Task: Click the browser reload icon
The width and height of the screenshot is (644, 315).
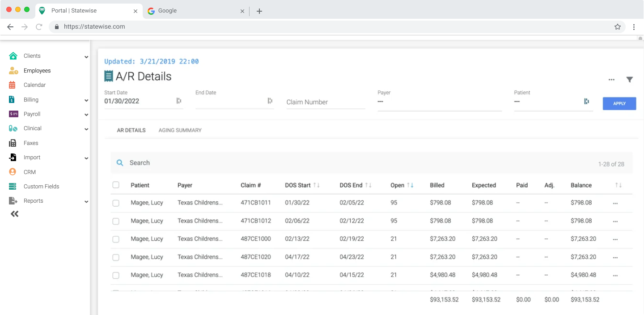Action: coord(39,27)
